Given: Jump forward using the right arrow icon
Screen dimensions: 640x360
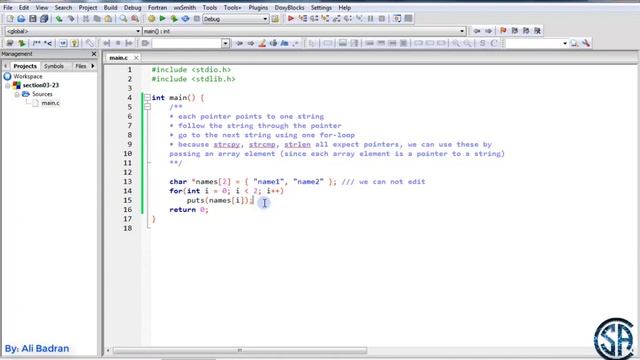Looking at the screenshot, I should [488, 31].
